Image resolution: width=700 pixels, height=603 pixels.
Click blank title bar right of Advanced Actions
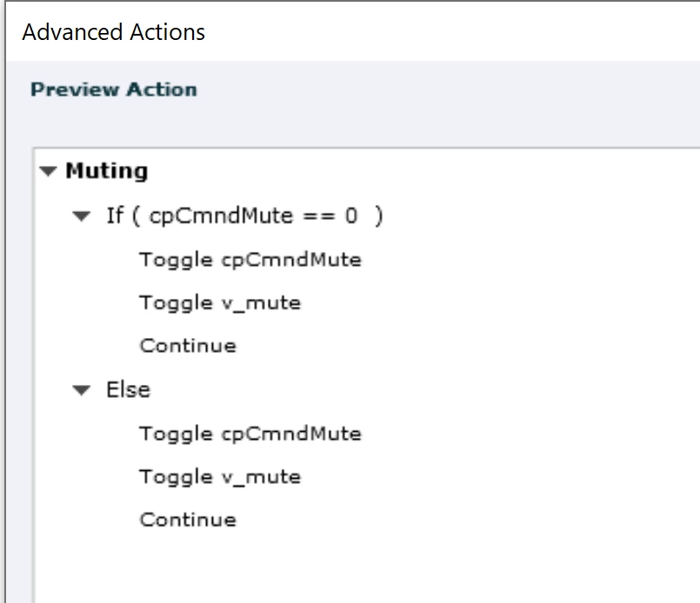(x=452, y=33)
